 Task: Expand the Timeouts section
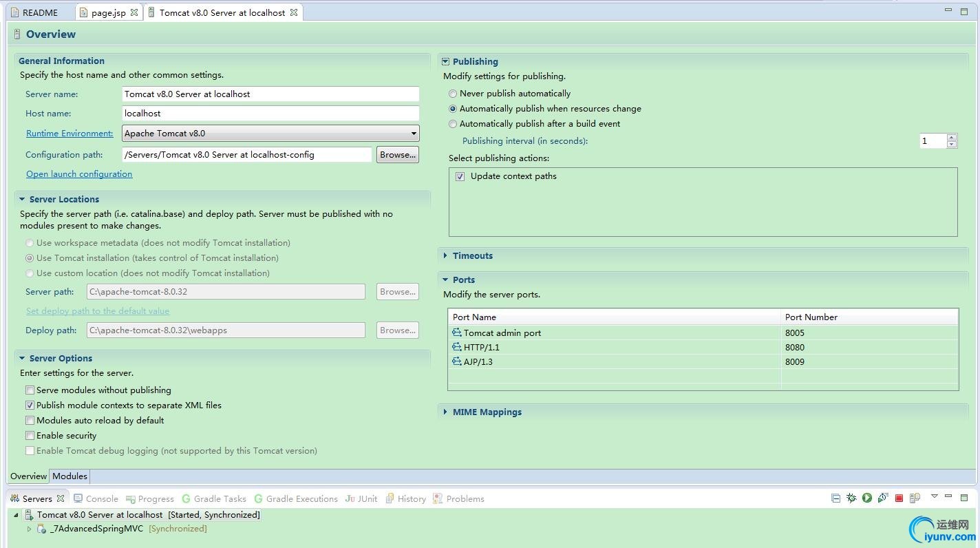click(445, 255)
